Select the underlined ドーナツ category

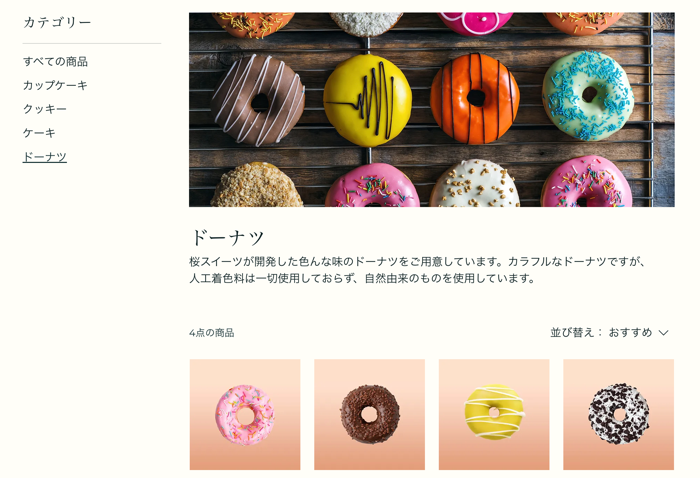pyautogui.click(x=45, y=157)
